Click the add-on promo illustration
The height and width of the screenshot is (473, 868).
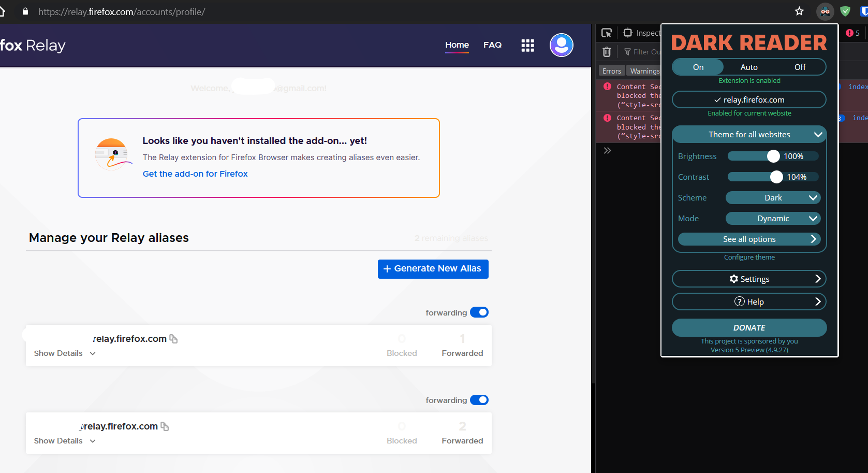click(113, 154)
